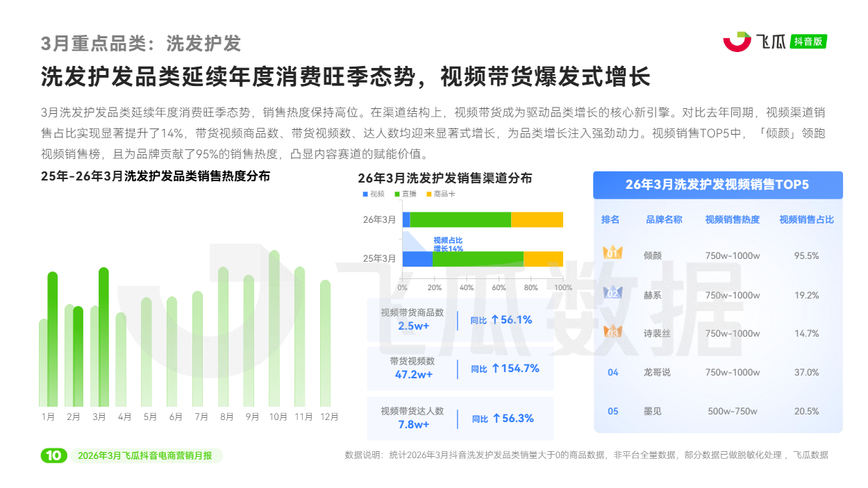
Task: Click the 26年3月洗发护发视频销售TOP5 header banner
Action: pyautogui.click(x=717, y=185)
